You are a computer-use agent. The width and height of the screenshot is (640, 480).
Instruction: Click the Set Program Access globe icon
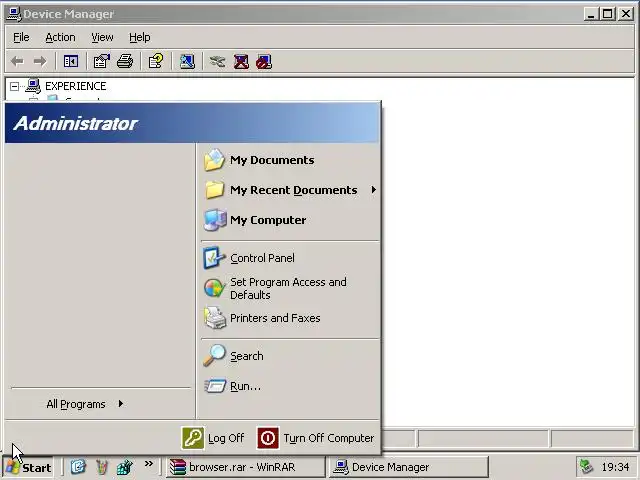[x=214, y=288]
